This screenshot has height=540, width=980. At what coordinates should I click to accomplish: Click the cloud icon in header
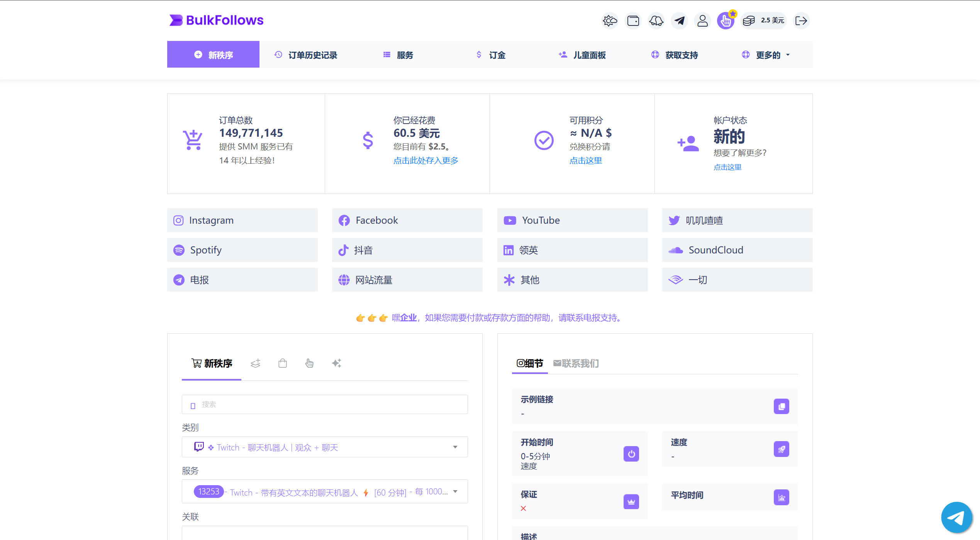pyautogui.click(x=656, y=20)
